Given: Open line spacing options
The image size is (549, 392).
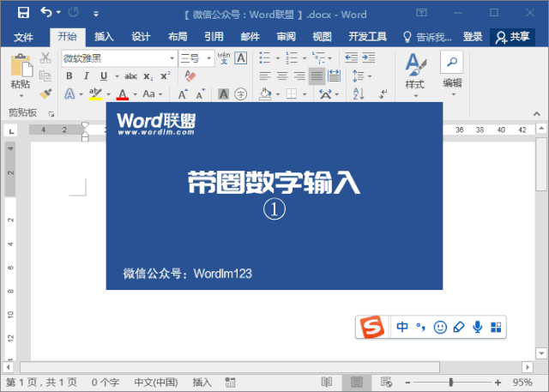Looking at the screenshot, I should 362,76.
